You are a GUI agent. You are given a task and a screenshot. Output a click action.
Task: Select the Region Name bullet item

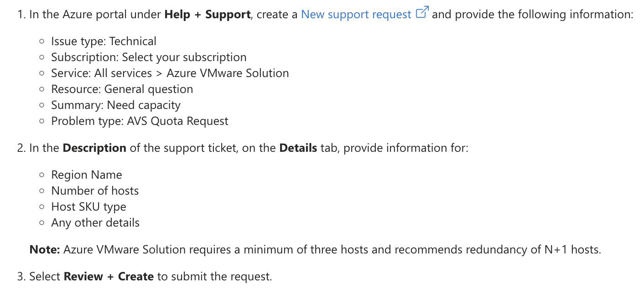coord(87,175)
